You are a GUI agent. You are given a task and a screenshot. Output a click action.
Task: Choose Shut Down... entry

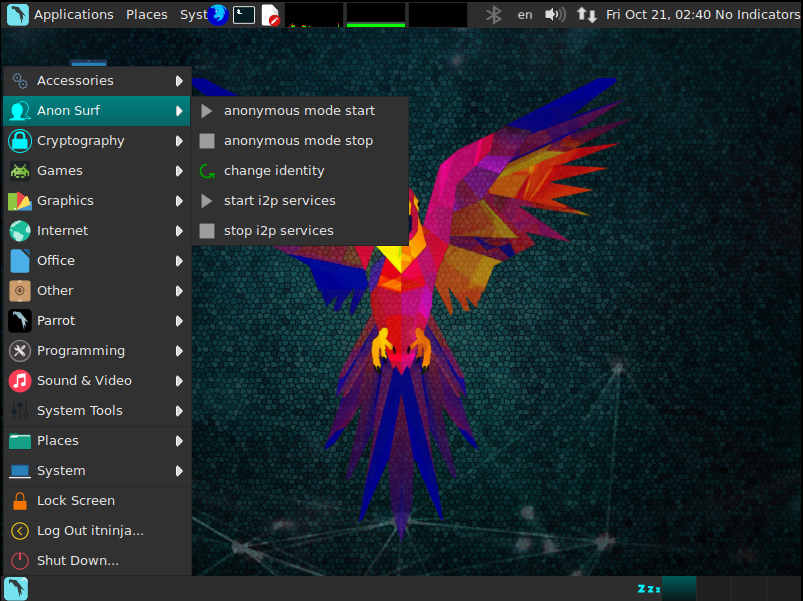[x=97, y=561]
